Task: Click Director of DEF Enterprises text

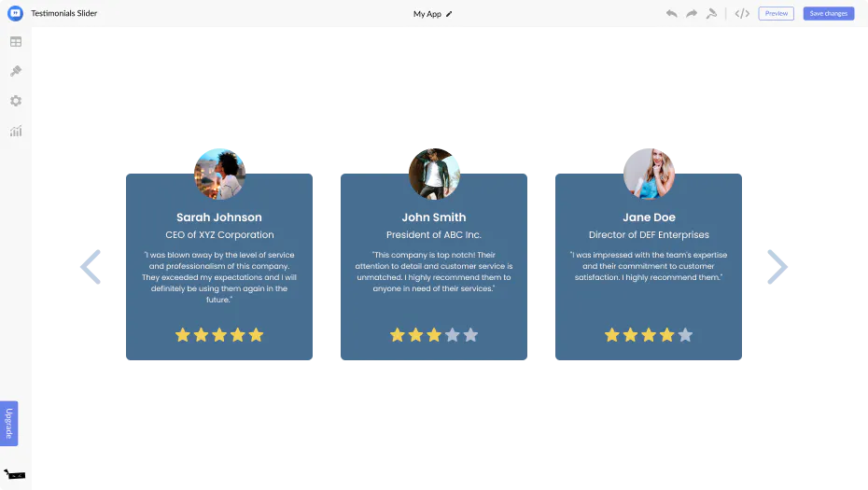Action: (649, 235)
